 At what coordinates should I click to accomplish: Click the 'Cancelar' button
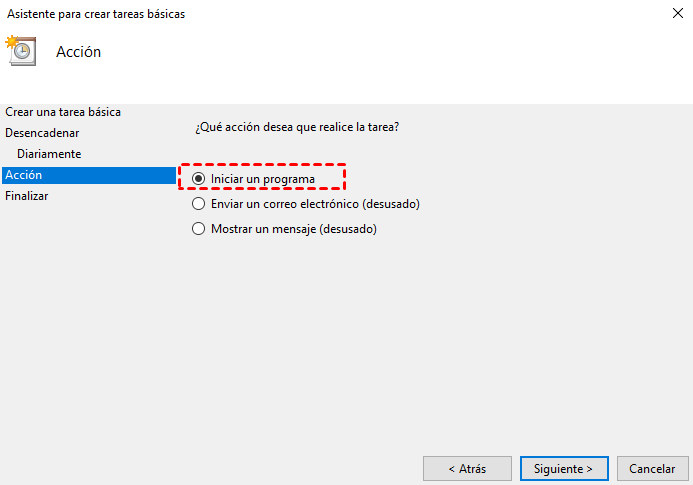(x=652, y=468)
